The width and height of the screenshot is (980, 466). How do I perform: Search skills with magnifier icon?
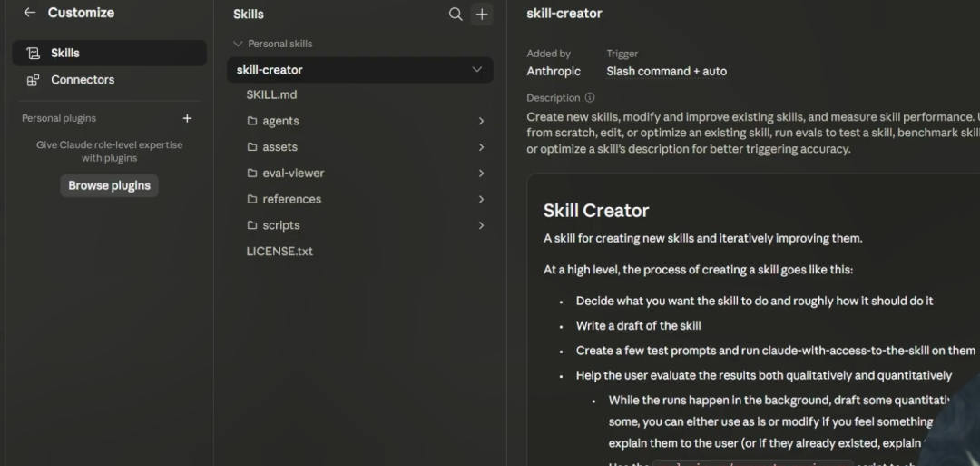click(456, 15)
